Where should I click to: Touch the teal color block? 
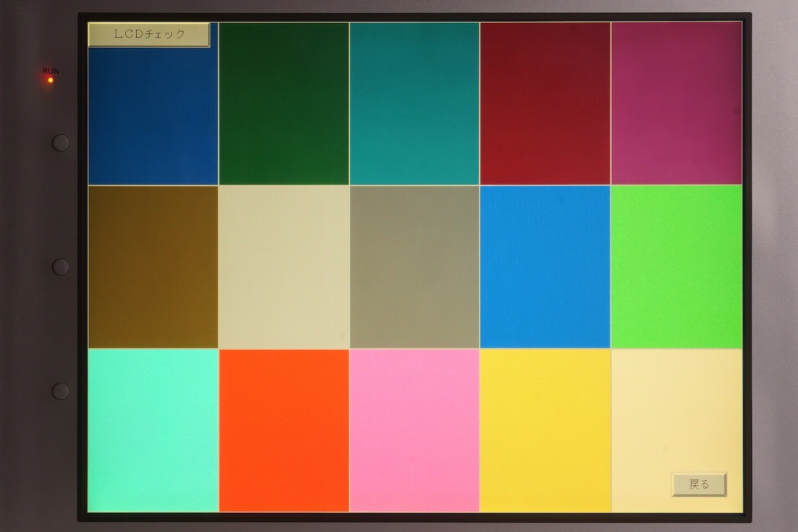415,104
